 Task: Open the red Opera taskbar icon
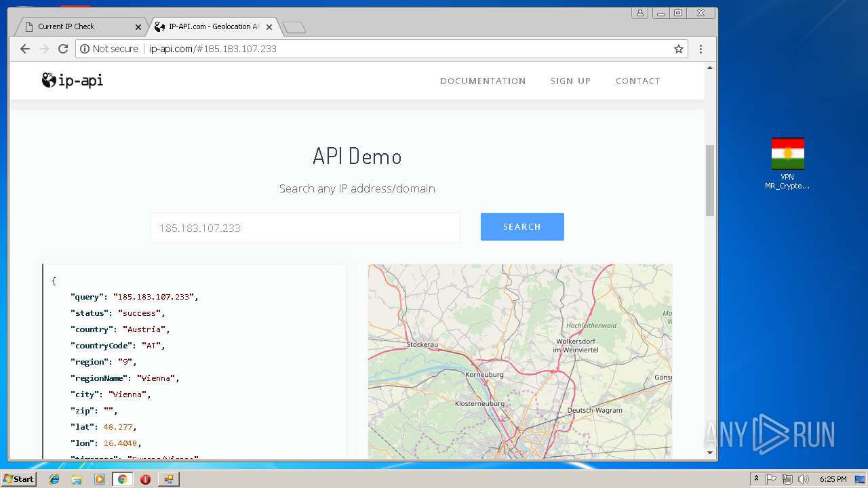pos(145,479)
